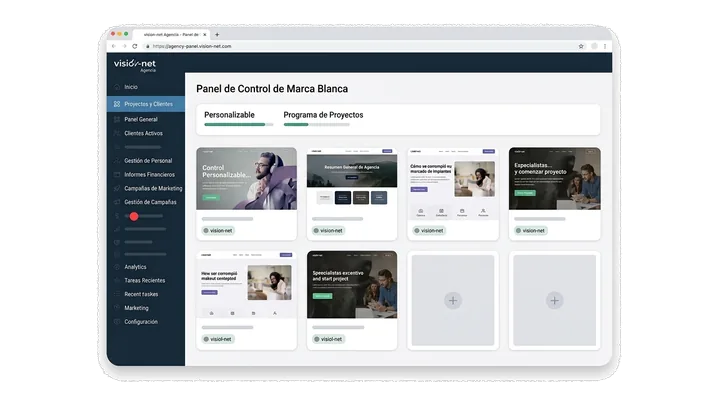Image resolution: width=720 pixels, height=405 pixels.
Task: Add a project via the rightmost empty card plus
Action: [554, 301]
